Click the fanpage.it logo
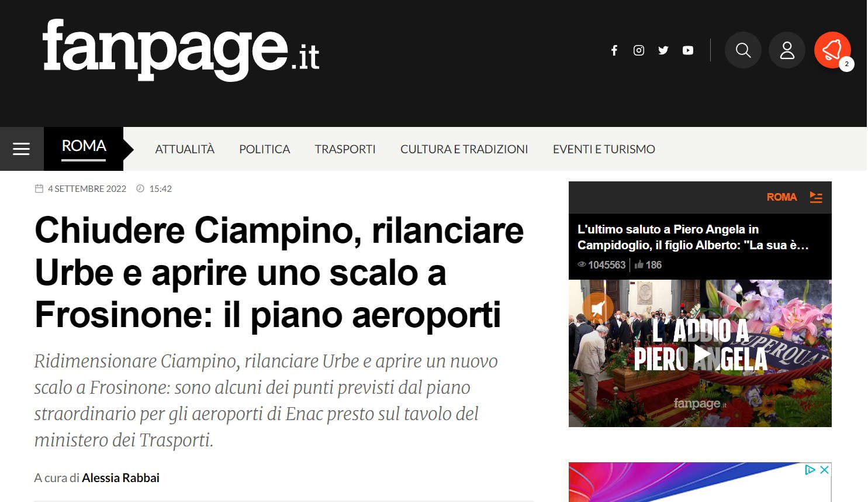This screenshot has width=868, height=502. pos(181,50)
